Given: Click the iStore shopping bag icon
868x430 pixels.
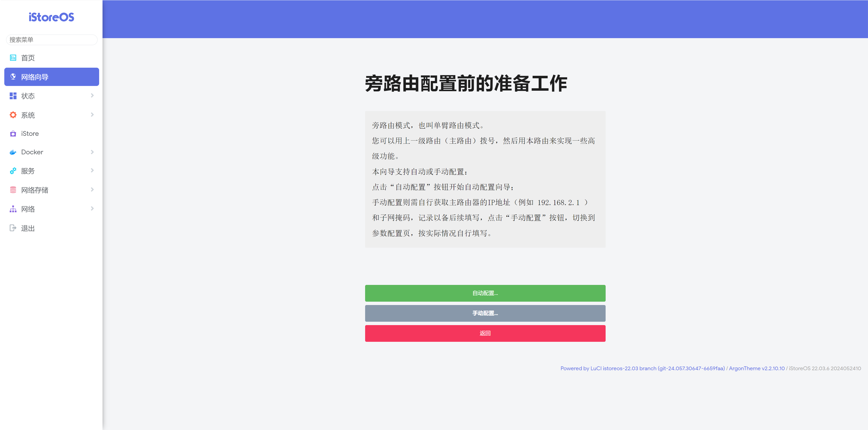Looking at the screenshot, I should (13, 134).
